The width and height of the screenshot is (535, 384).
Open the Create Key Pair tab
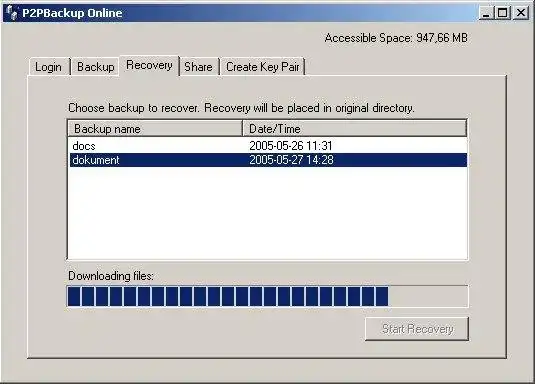point(262,67)
